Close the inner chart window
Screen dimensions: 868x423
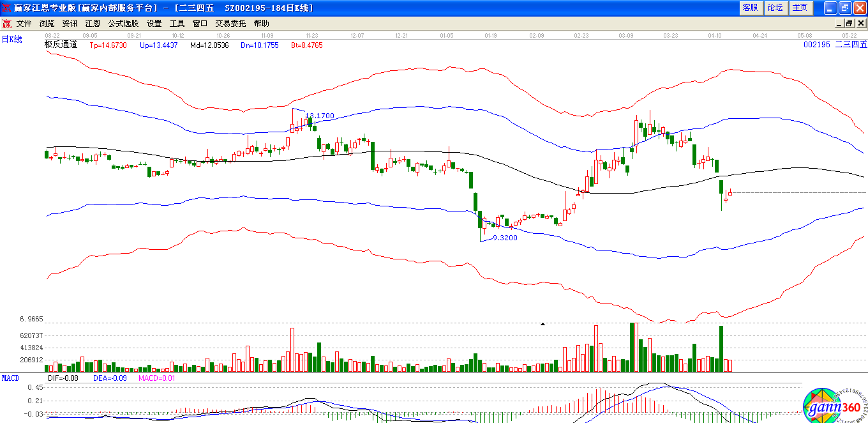(x=861, y=23)
